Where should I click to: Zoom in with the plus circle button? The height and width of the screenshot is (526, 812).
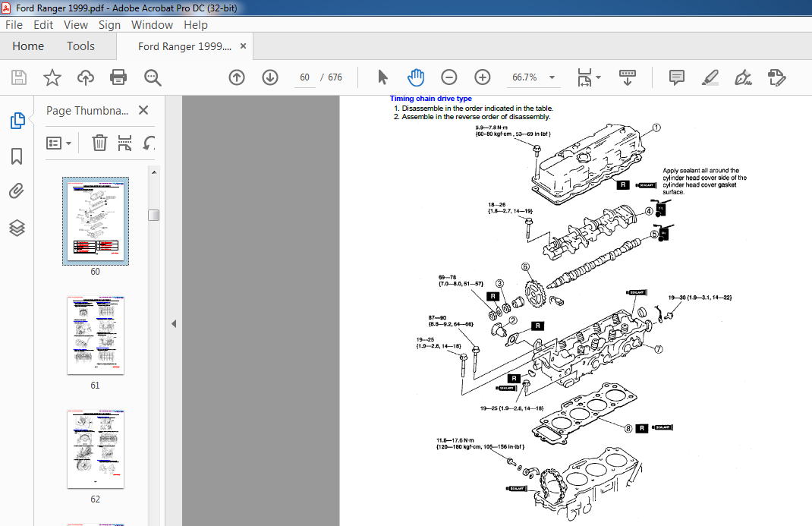(482, 77)
